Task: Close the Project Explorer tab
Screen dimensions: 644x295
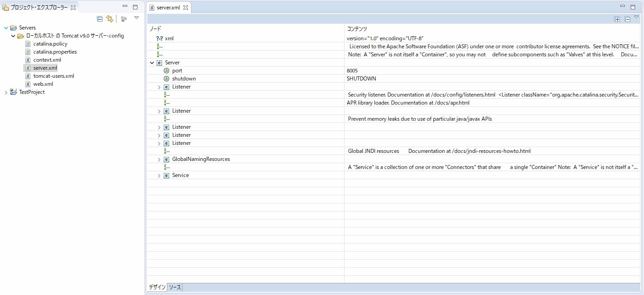Action: click(x=73, y=8)
